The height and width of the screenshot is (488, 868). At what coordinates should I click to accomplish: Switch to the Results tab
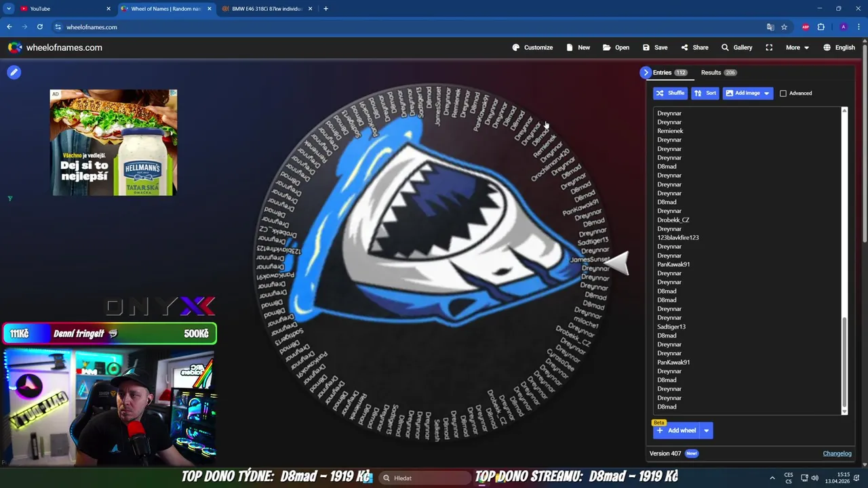point(718,73)
